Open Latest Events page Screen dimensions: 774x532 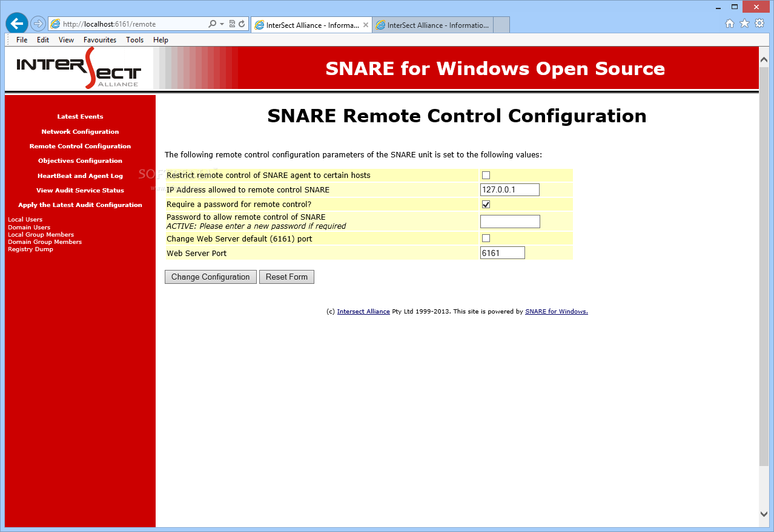(80, 117)
